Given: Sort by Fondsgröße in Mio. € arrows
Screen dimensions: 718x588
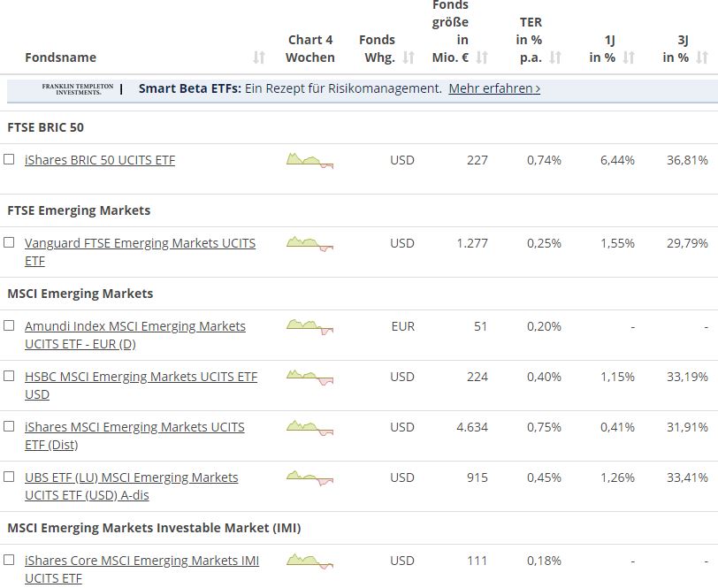Looking at the screenshot, I should point(482,57).
